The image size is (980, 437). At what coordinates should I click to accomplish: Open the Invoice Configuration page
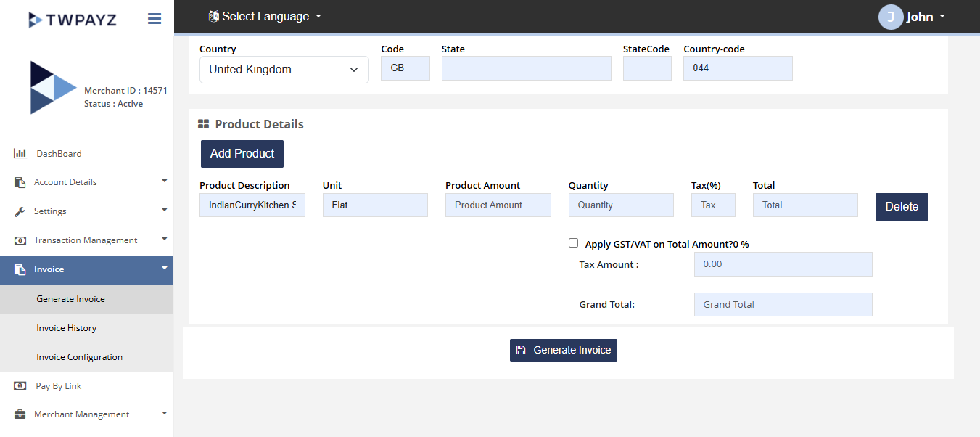[80, 357]
